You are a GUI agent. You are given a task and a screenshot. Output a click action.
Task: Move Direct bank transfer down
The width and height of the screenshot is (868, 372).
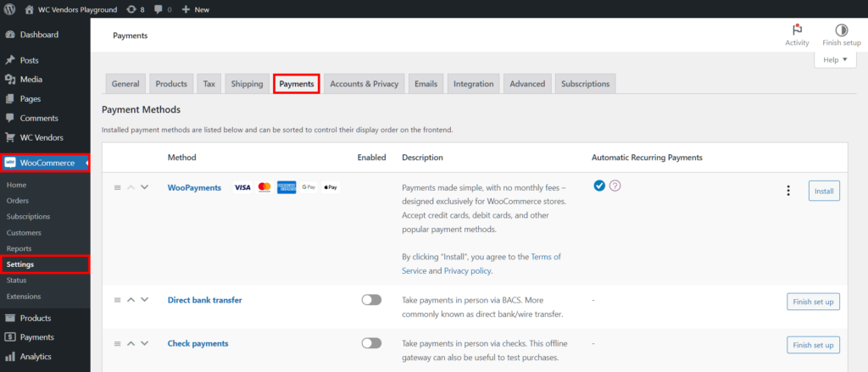click(x=144, y=299)
